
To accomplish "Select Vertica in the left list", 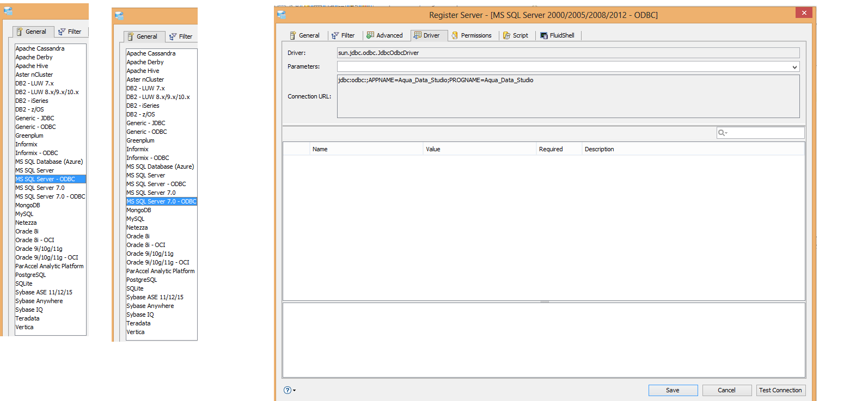I will pos(50,327).
